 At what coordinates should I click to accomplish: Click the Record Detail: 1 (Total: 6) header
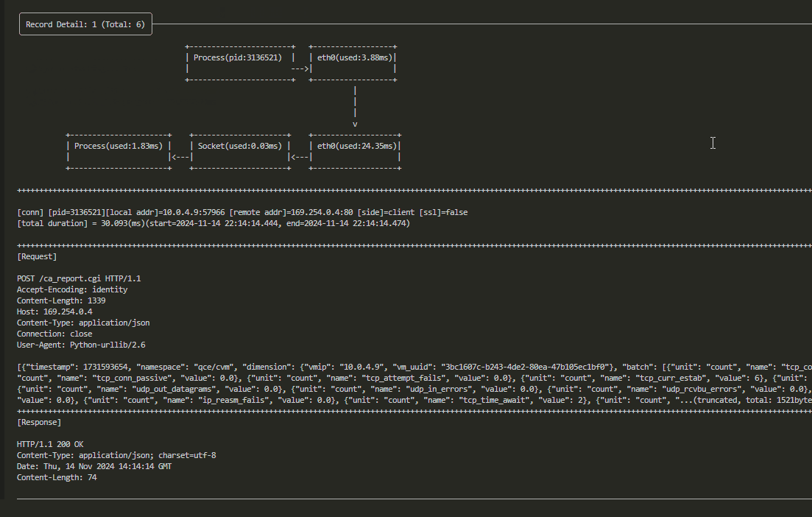(x=85, y=24)
